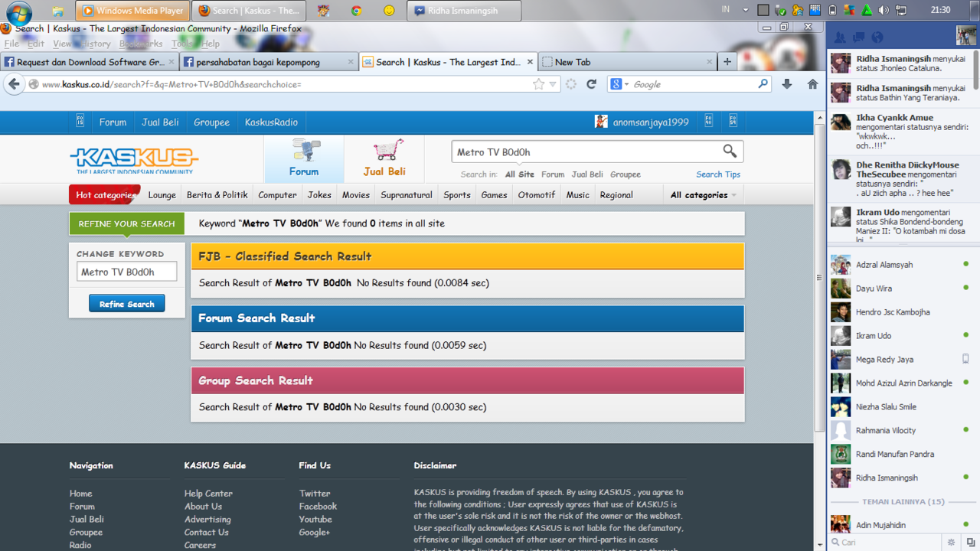This screenshot has width=980, height=551.
Task: Switch to persahabatan bagai kepompong tab
Action: click(269, 62)
